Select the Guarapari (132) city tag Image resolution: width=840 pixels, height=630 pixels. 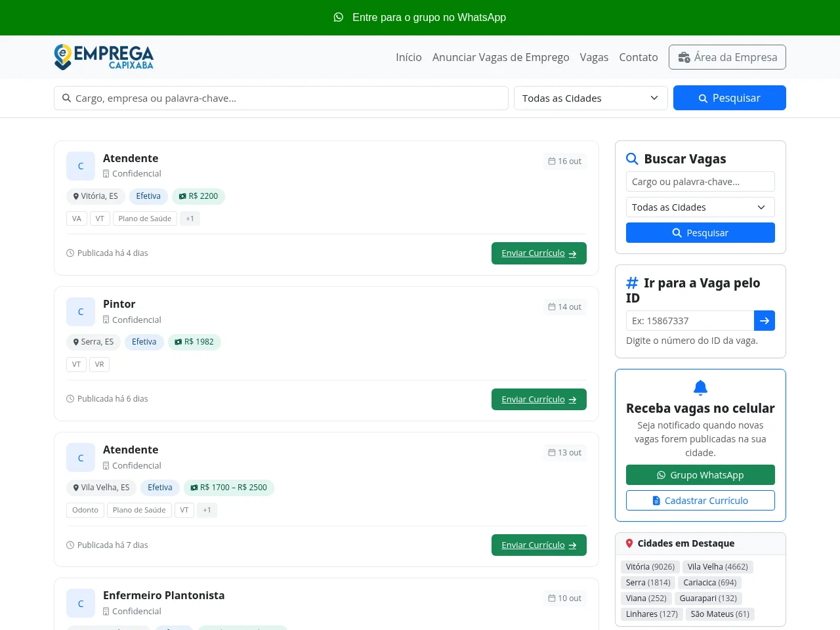[708, 598]
